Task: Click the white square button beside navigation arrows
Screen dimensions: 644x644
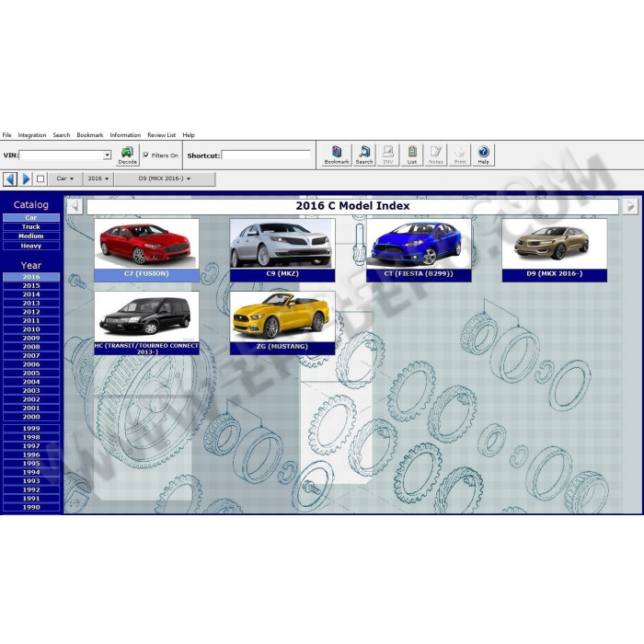Action: tap(40, 179)
